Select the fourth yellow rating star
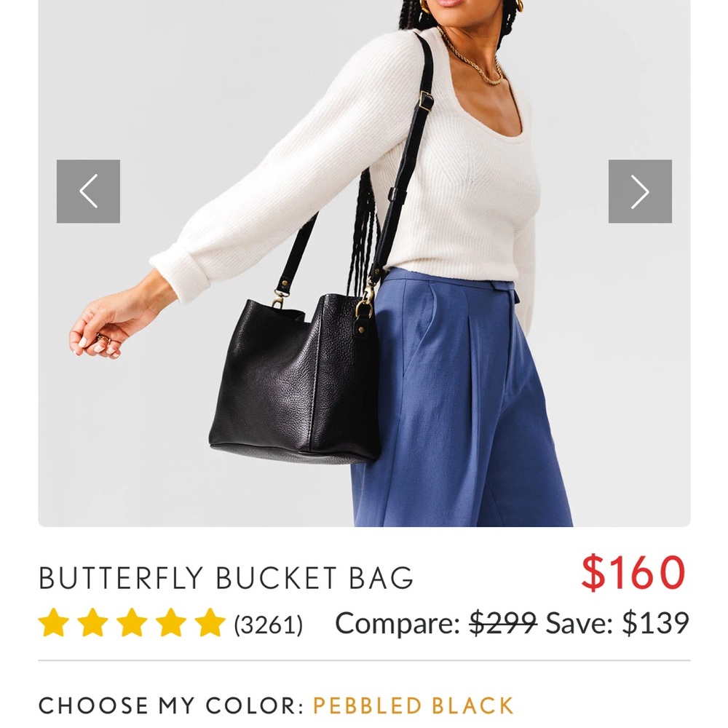728x728 pixels. pyautogui.click(x=171, y=622)
